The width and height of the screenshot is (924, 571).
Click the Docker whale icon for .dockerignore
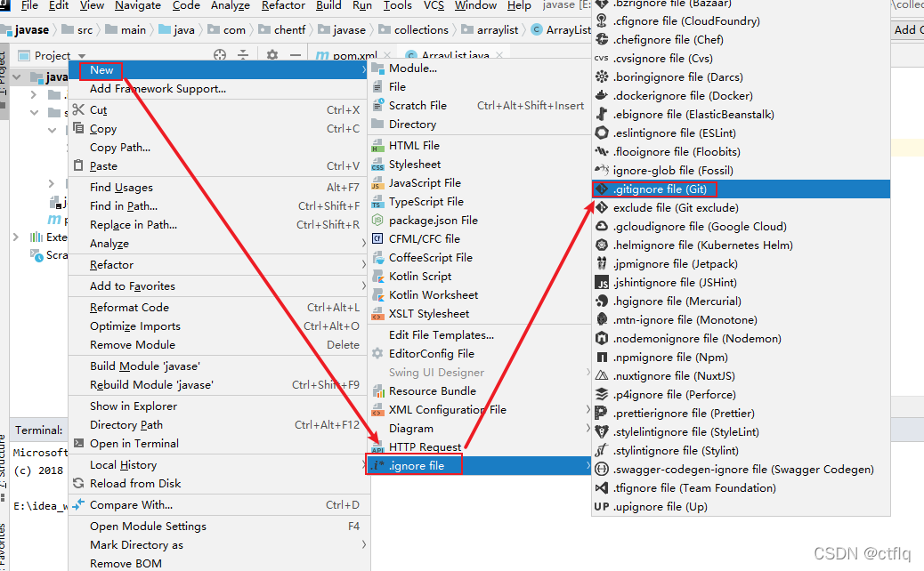pos(601,95)
